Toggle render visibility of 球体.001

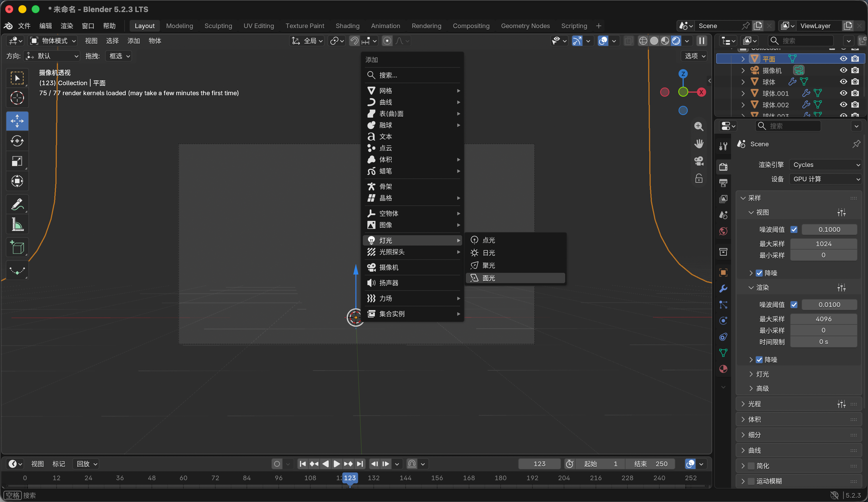coord(855,93)
